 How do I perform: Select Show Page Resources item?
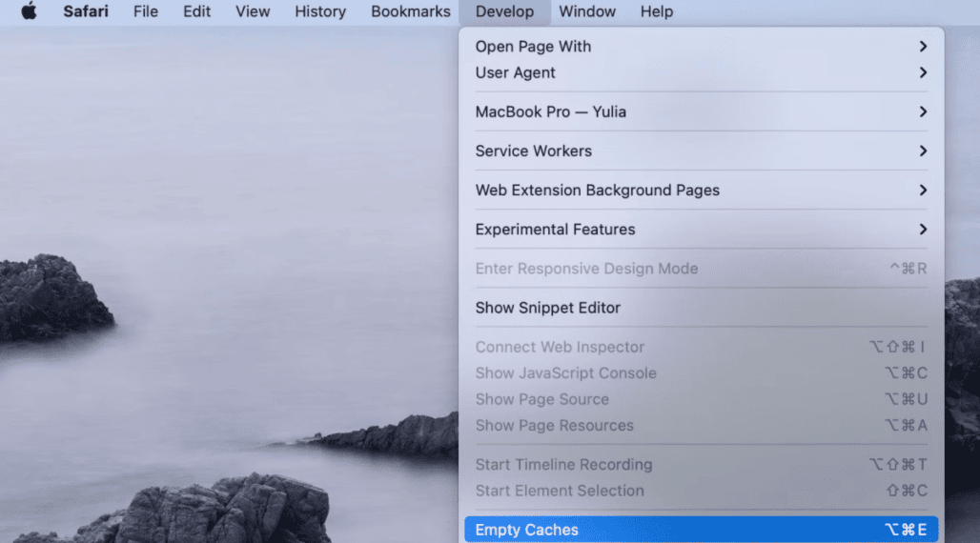701,426
